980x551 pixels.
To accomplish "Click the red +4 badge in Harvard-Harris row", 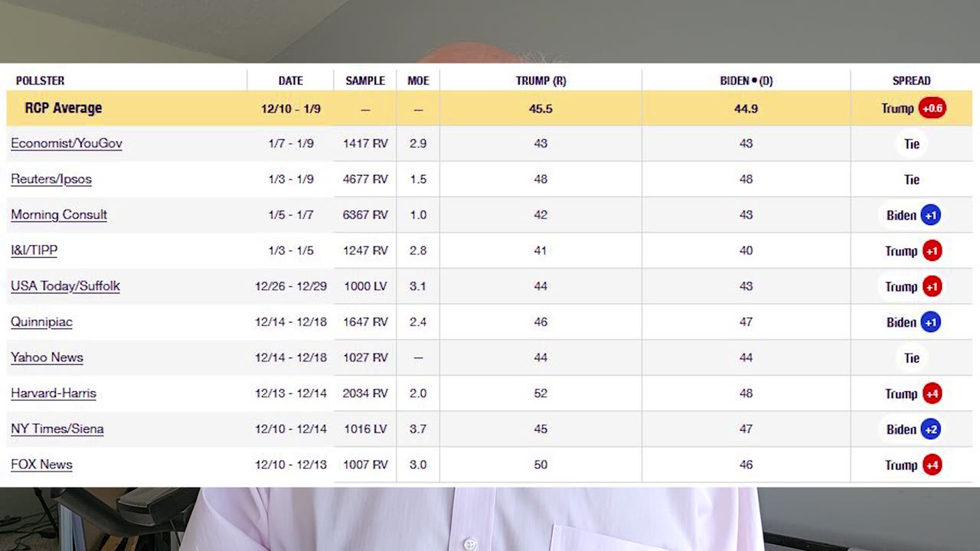I will click(932, 393).
